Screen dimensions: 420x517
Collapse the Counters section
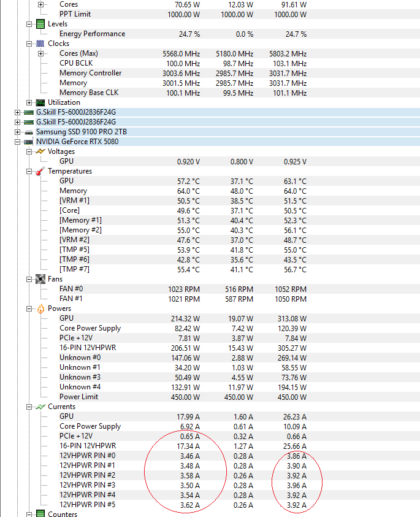tap(29, 515)
